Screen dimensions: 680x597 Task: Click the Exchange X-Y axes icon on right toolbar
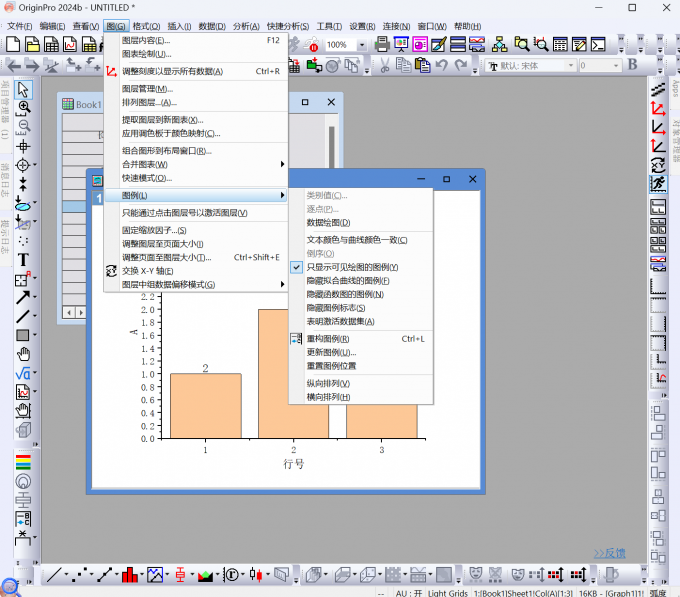pyautogui.click(x=658, y=165)
